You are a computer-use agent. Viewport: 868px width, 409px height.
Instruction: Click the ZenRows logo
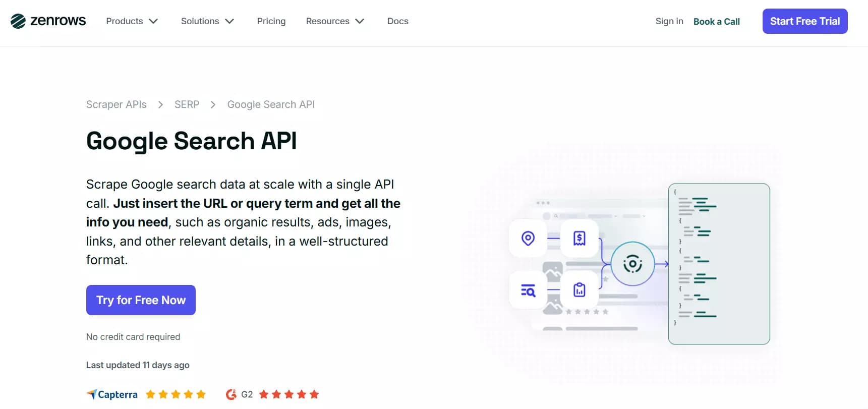point(48,21)
